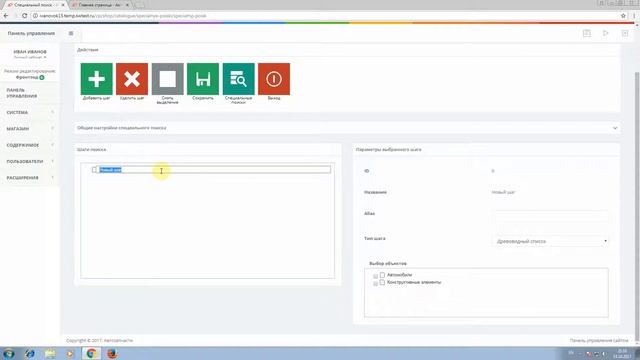
Task: Reload the page with browser refresh icon
Action: click(24, 16)
